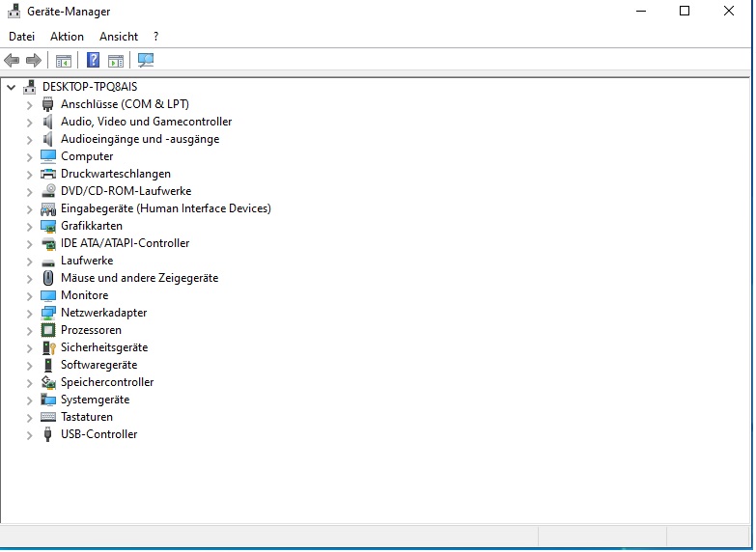Minimize the Geräte-Manager window

tap(641, 11)
